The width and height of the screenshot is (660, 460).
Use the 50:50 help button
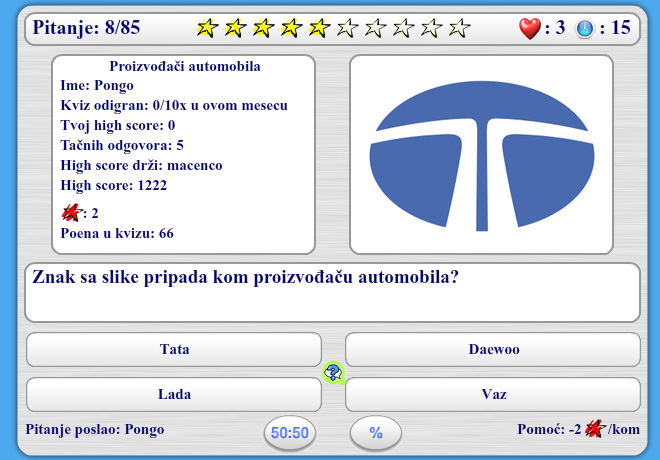pos(290,433)
